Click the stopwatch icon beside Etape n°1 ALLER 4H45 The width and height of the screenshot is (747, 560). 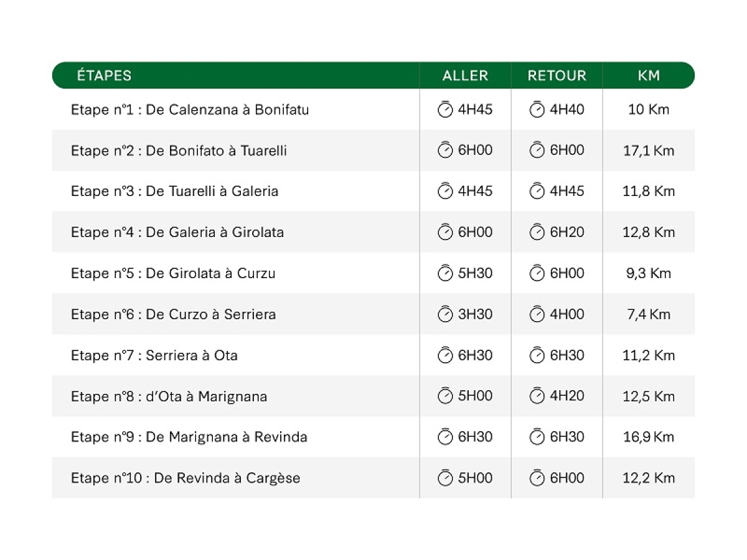coord(445,110)
